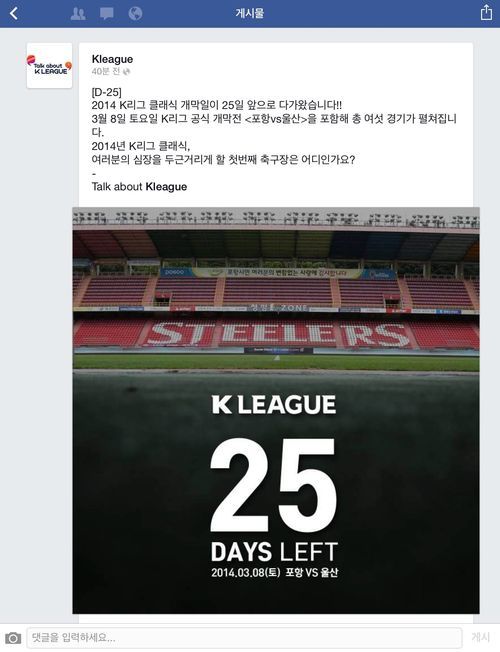
Task: Tap the <포항vs울산> opening match text
Action: click(276, 119)
